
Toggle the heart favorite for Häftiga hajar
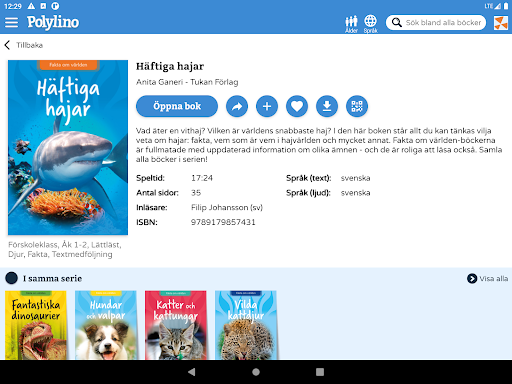(297, 106)
